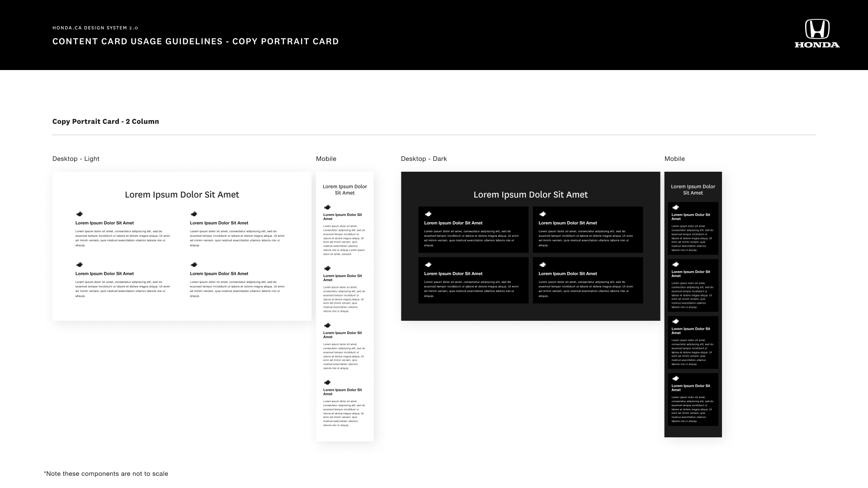
Task: Click third engine icon in dark Mobile mockup
Action: coord(675,322)
